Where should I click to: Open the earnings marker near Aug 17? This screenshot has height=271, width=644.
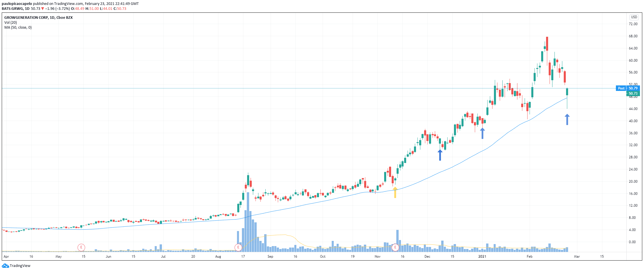pos(238,247)
